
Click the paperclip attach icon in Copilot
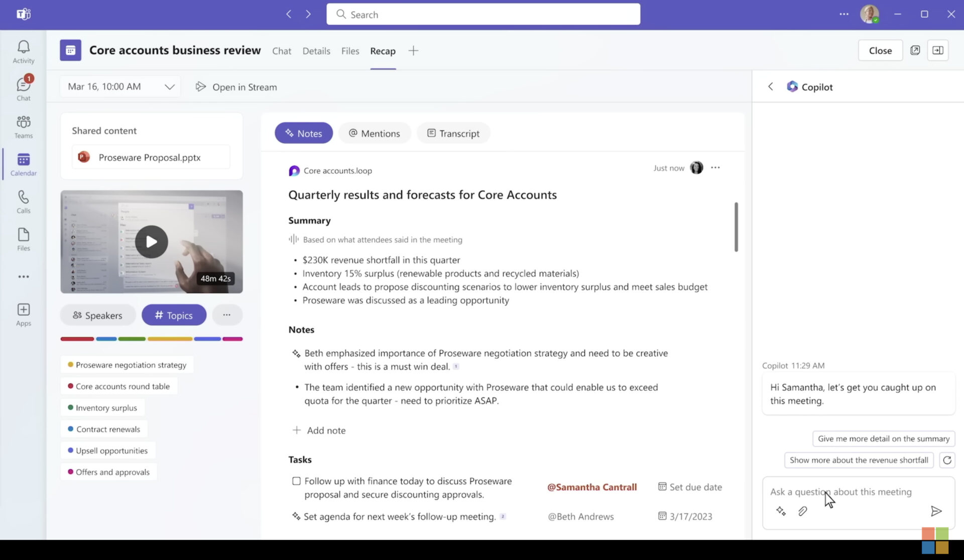802,511
